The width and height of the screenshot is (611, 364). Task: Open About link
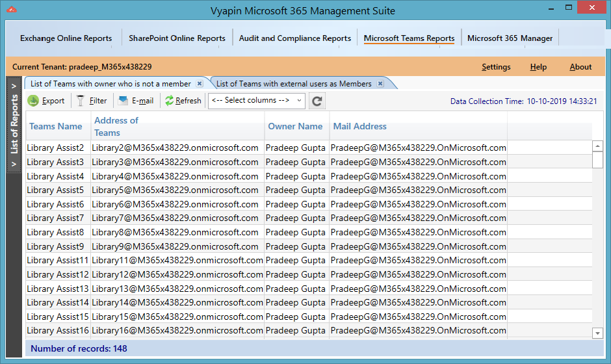(580, 67)
